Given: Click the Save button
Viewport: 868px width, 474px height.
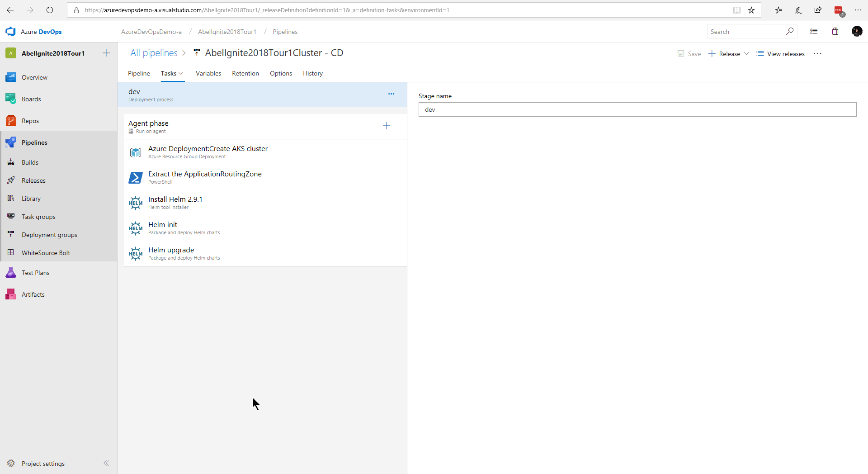Looking at the screenshot, I should 689,54.
